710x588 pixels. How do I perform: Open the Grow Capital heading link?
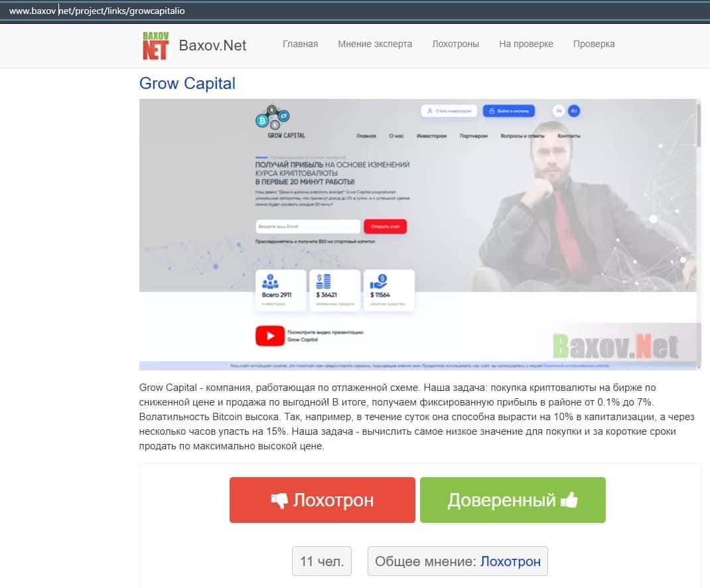point(188,84)
